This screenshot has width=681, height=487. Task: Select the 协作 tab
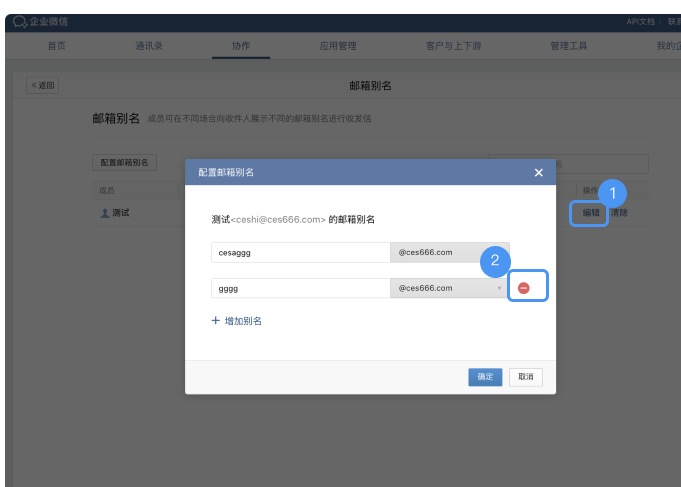click(241, 46)
